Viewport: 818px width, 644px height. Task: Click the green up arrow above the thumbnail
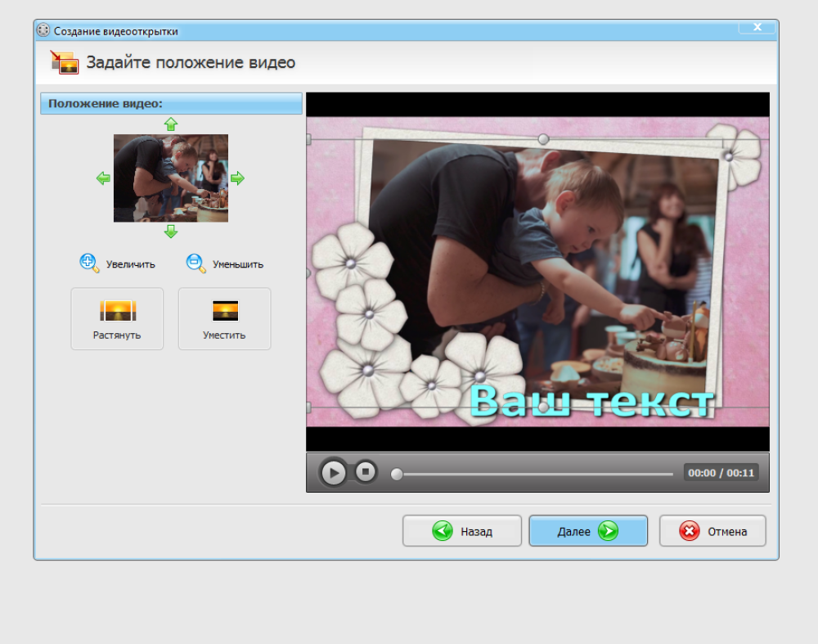tap(170, 124)
